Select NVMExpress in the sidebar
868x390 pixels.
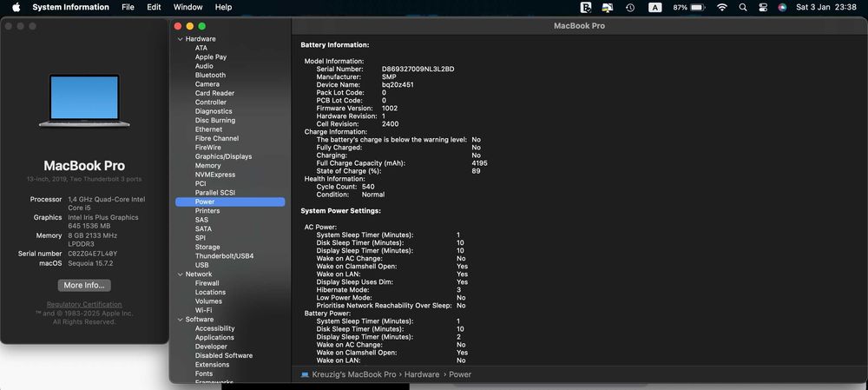click(x=214, y=175)
